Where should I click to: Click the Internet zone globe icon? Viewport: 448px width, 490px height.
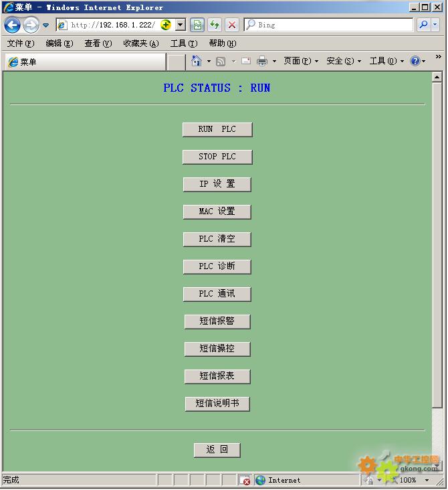click(x=260, y=481)
